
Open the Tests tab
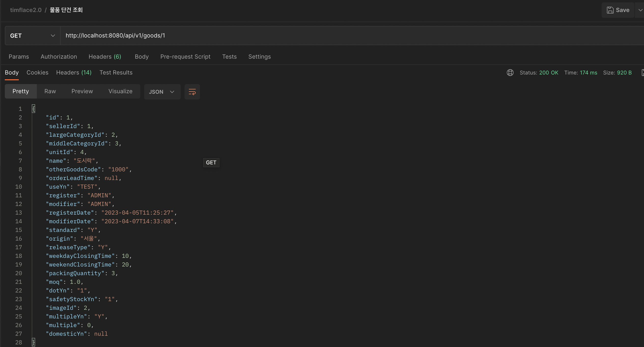[229, 57]
